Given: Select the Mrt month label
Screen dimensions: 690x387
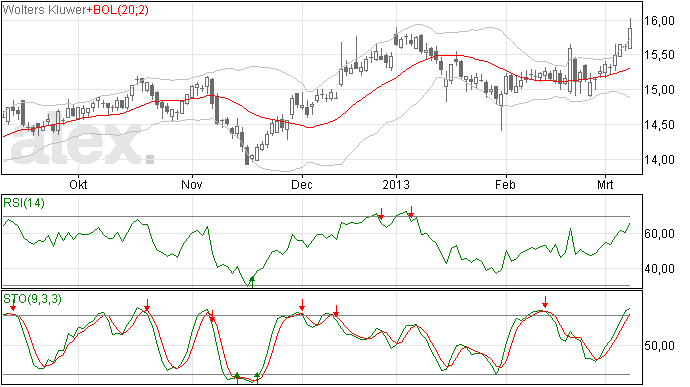Looking at the screenshot, I should [605, 184].
